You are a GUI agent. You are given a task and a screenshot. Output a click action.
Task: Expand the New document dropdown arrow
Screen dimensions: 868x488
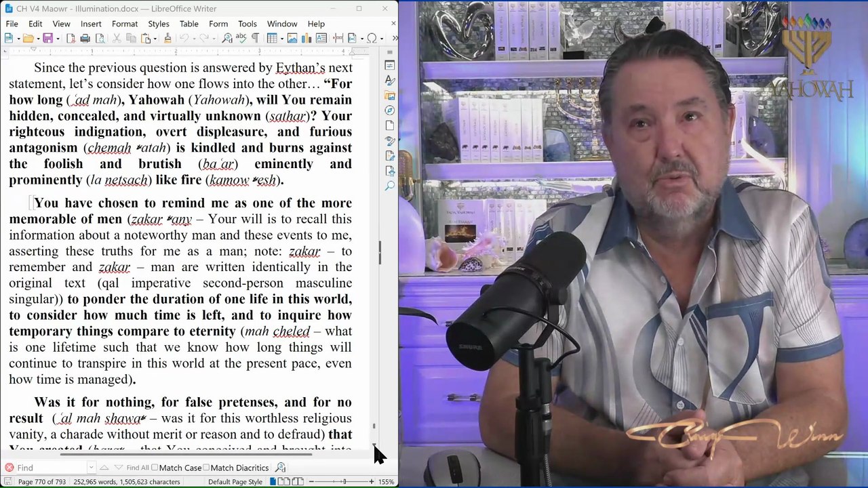coord(18,39)
